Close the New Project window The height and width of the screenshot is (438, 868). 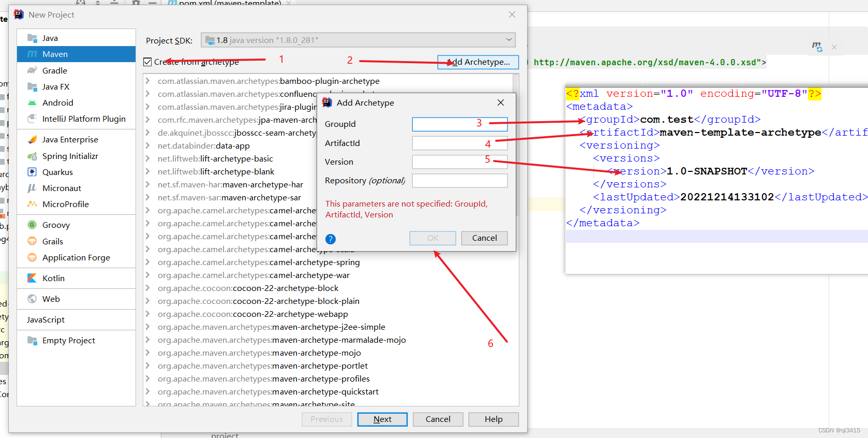pos(512,14)
